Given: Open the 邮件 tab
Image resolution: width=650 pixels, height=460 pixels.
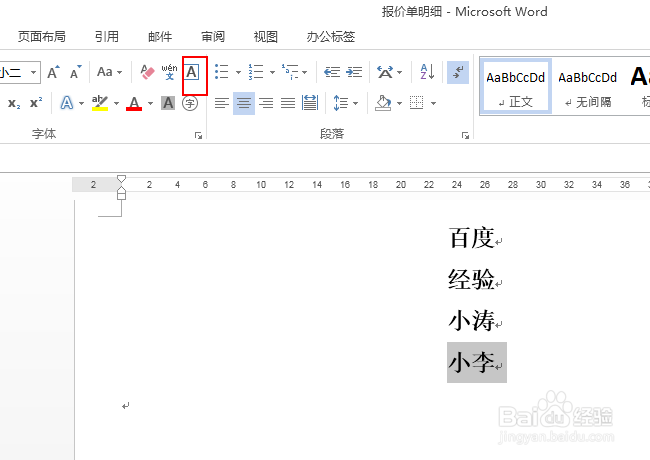Looking at the screenshot, I should coord(160,36).
